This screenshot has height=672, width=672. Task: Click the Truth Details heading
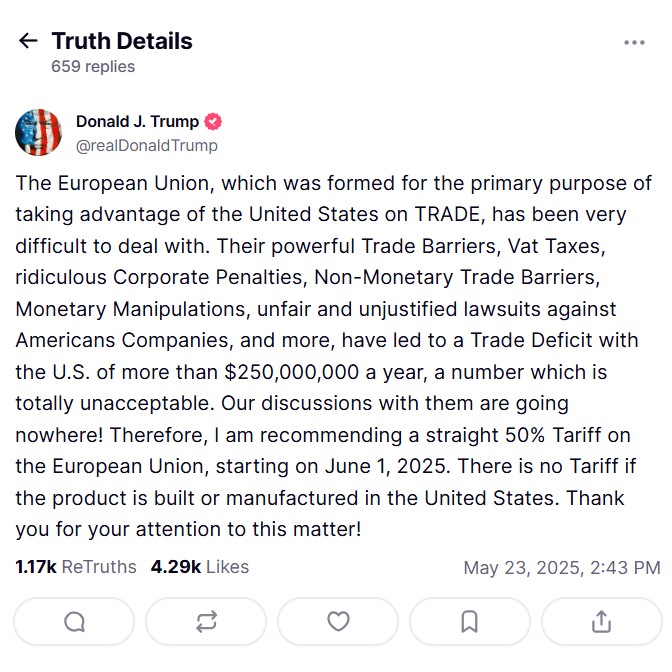click(x=122, y=41)
